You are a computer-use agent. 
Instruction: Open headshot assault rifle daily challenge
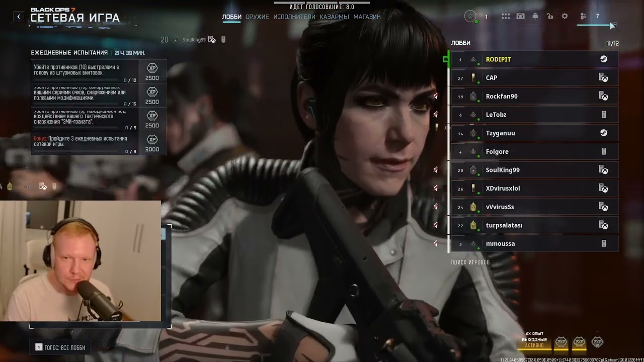(x=99, y=72)
